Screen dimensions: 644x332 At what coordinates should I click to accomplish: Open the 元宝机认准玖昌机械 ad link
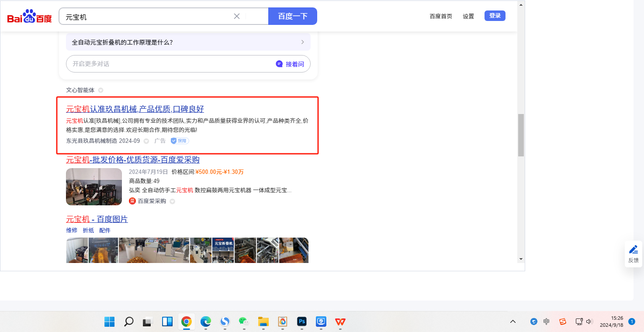click(x=135, y=109)
